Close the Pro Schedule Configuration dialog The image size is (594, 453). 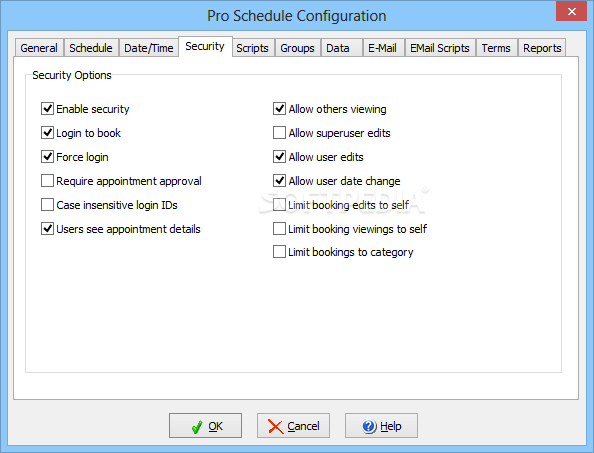[x=571, y=11]
